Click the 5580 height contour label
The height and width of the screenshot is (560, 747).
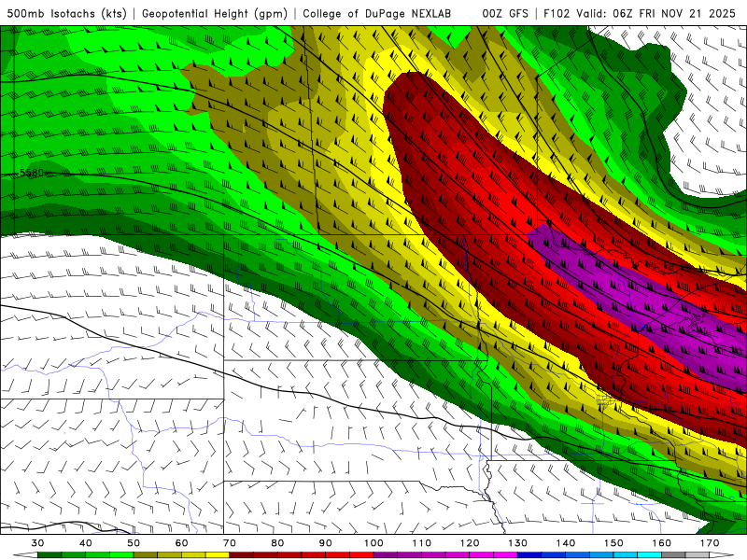(x=32, y=173)
